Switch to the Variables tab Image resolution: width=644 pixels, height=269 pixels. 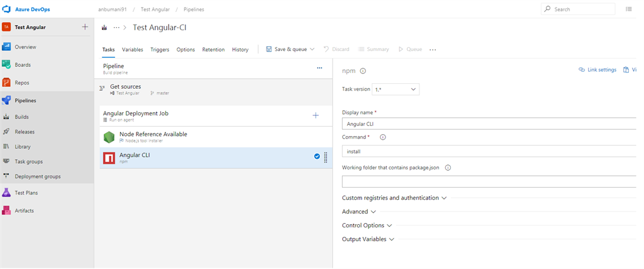point(132,50)
